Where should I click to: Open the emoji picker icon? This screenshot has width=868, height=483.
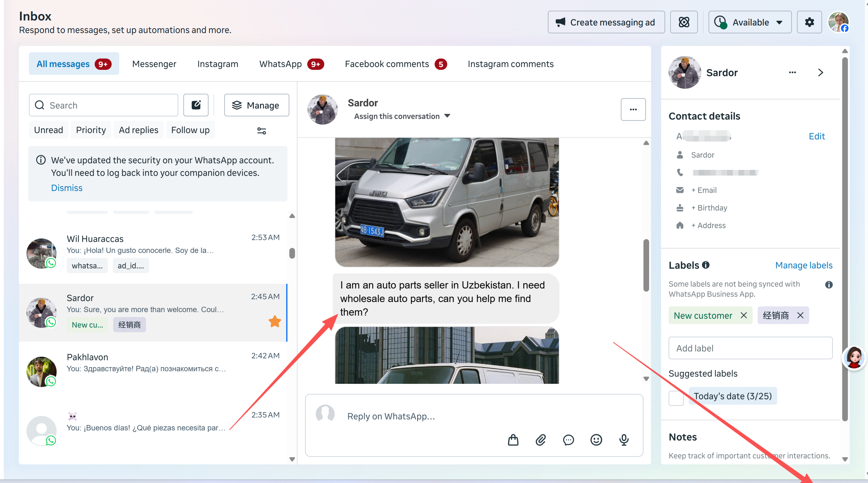click(x=596, y=440)
